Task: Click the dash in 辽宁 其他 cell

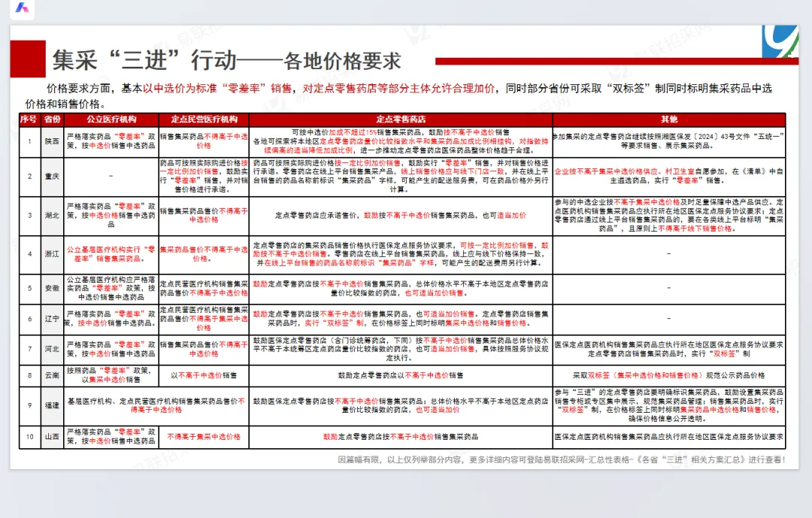Action: pyautogui.click(x=669, y=319)
